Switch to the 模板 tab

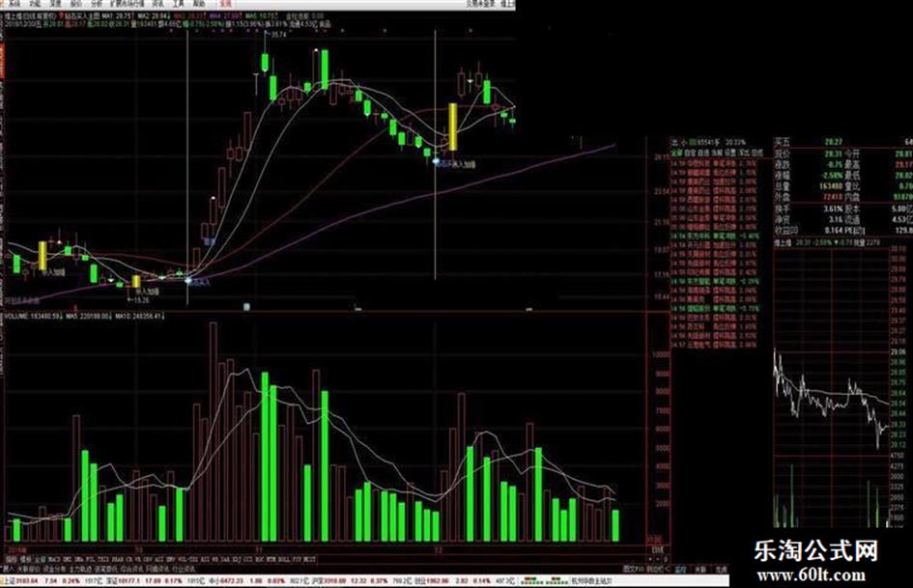tap(26, 559)
